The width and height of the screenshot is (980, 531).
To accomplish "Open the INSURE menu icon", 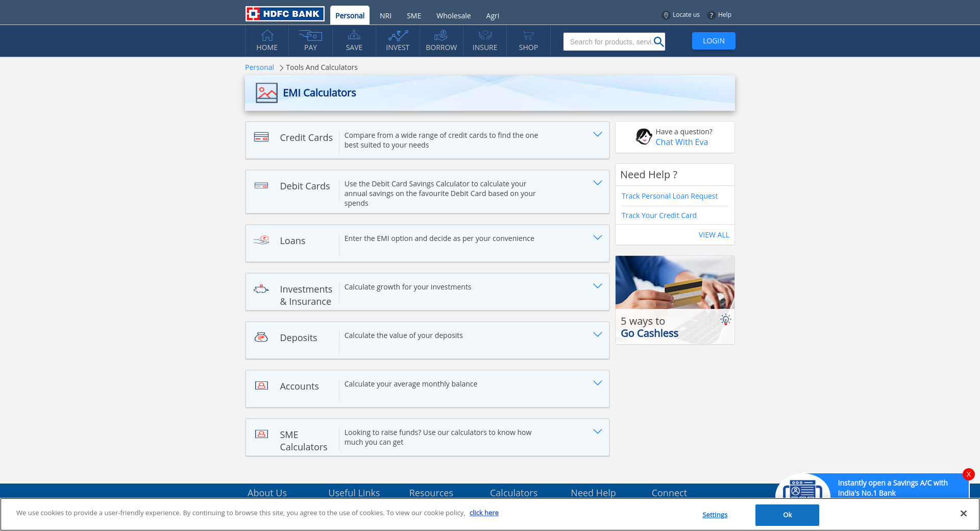I will click(485, 36).
